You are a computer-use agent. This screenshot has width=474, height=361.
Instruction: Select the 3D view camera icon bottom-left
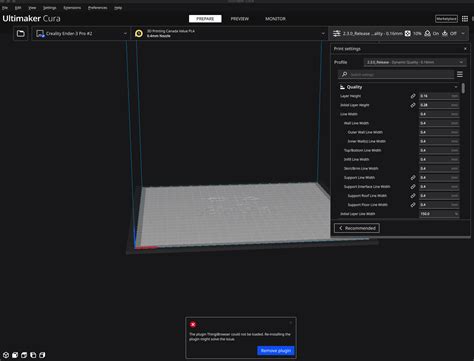tap(6, 355)
